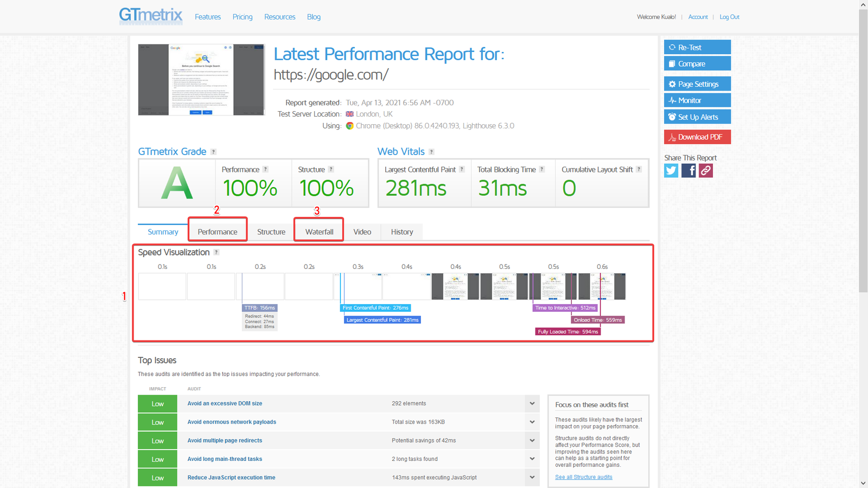This screenshot has width=868, height=488.
Task: Click the https://google.com/ report URL
Action: click(331, 75)
